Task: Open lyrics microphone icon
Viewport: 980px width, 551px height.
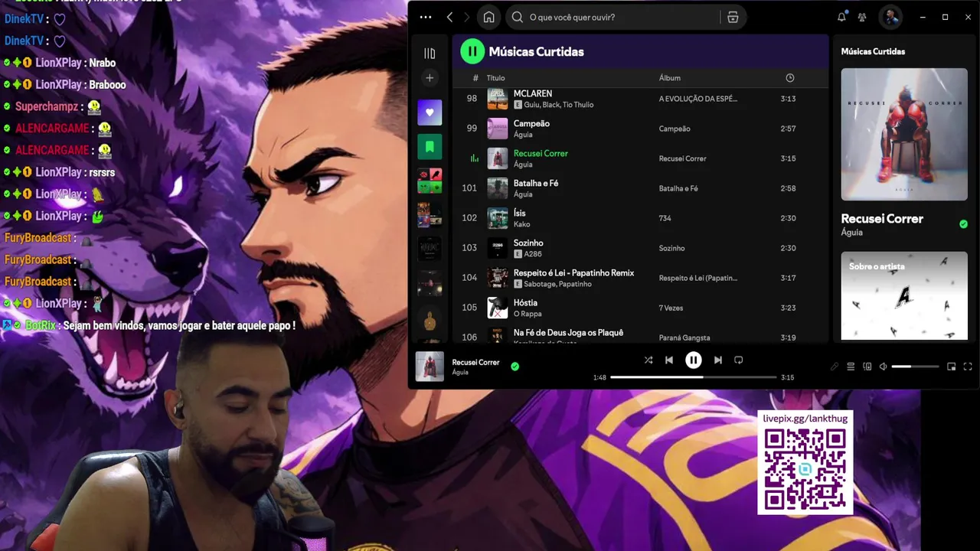Action: [x=835, y=367]
